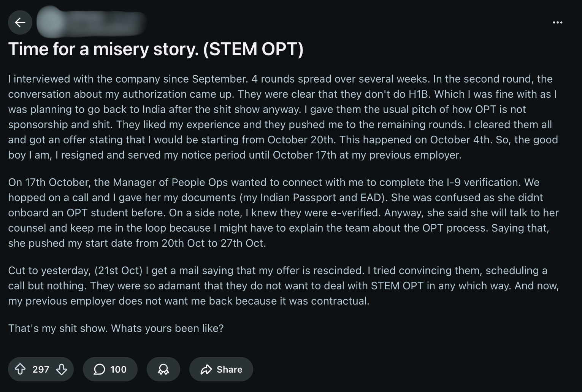
Task: Click the 297 vote count
Action: click(x=41, y=369)
